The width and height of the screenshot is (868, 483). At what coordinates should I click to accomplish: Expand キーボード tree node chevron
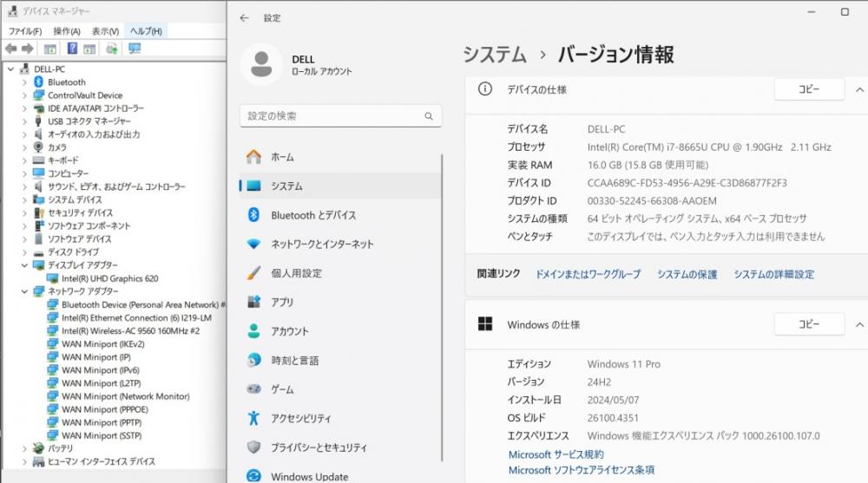[x=24, y=160]
